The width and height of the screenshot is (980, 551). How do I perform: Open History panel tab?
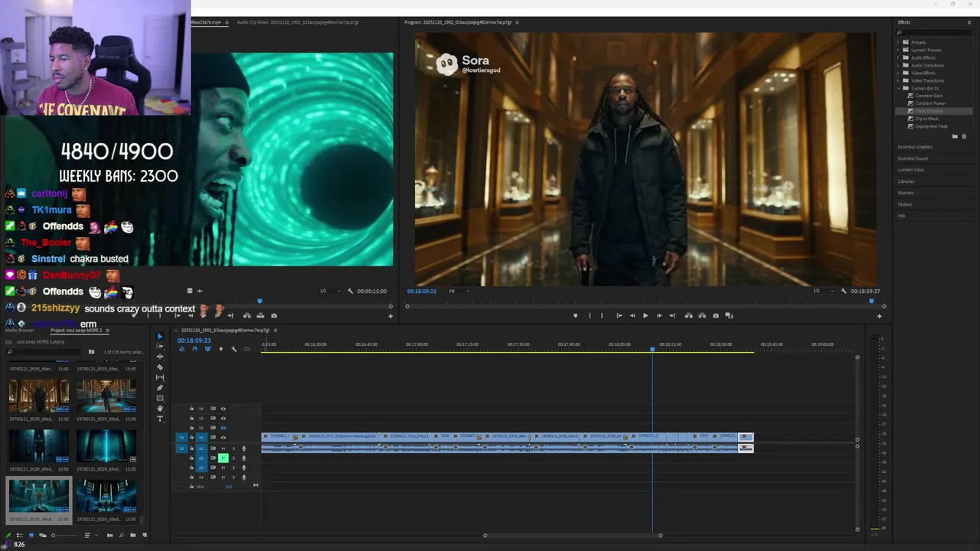point(905,204)
